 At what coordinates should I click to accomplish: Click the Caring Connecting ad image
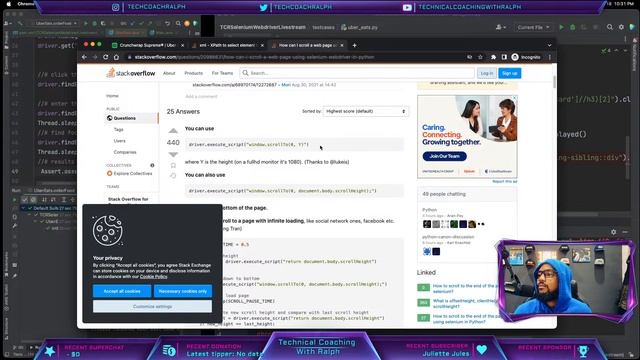467,137
